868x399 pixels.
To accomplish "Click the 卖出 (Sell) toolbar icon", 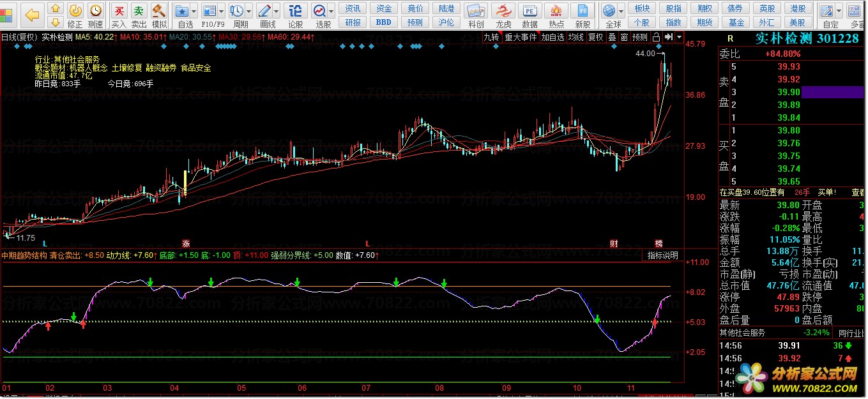I will [x=139, y=11].
